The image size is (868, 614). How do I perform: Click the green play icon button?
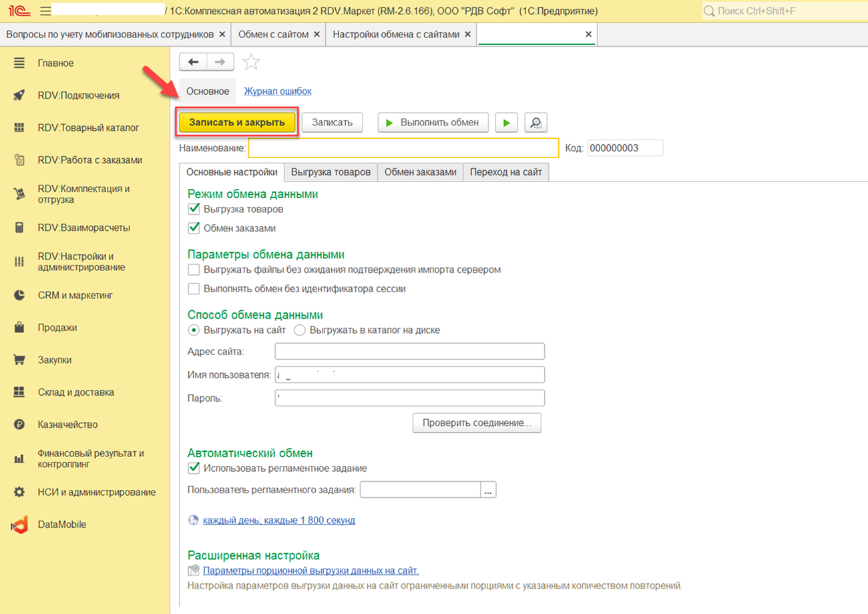tap(506, 123)
